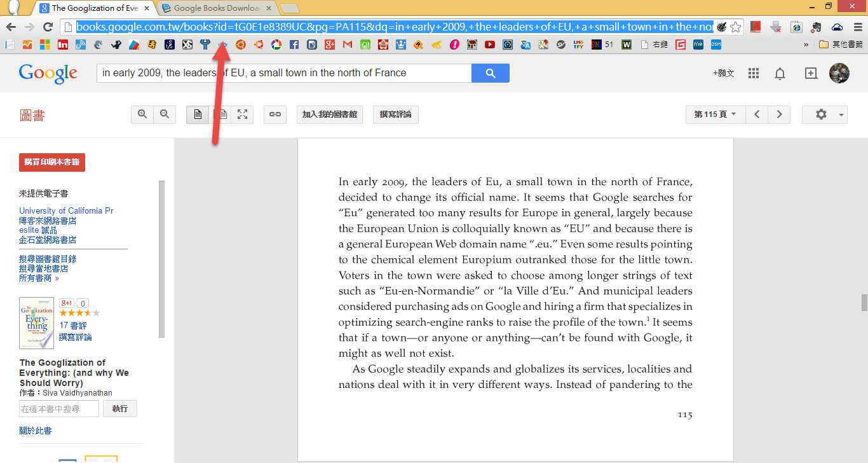Click the star rating
This screenshot has height=463, width=868.
[x=79, y=313]
